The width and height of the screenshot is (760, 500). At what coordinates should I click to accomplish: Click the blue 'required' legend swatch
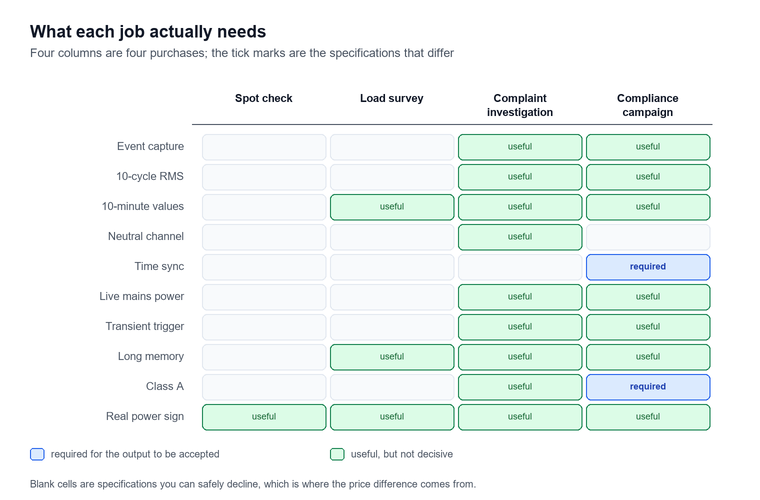click(37, 454)
